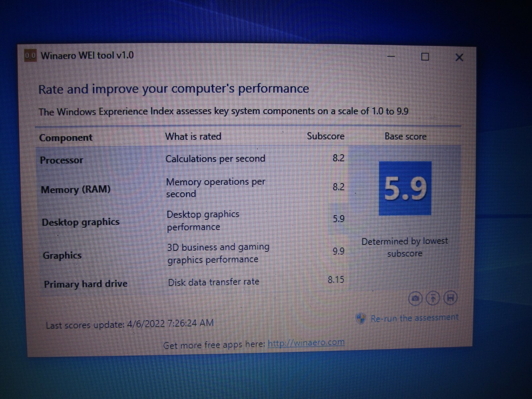This screenshot has width=532, height=399.
Task: Click Disk data transfer rate description
Action: pos(213,282)
